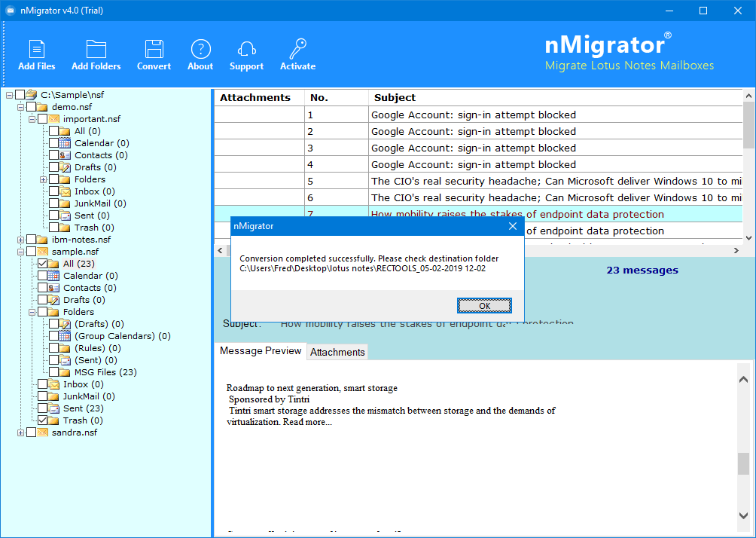Click the email list vertical scrollbar thumb
The width and height of the screenshot is (756, 538).
(x=748, y=125)
